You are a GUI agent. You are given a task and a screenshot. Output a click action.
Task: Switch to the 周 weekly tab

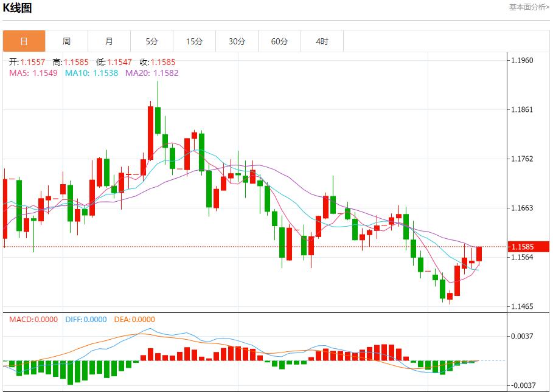click(x=66, y=41)
